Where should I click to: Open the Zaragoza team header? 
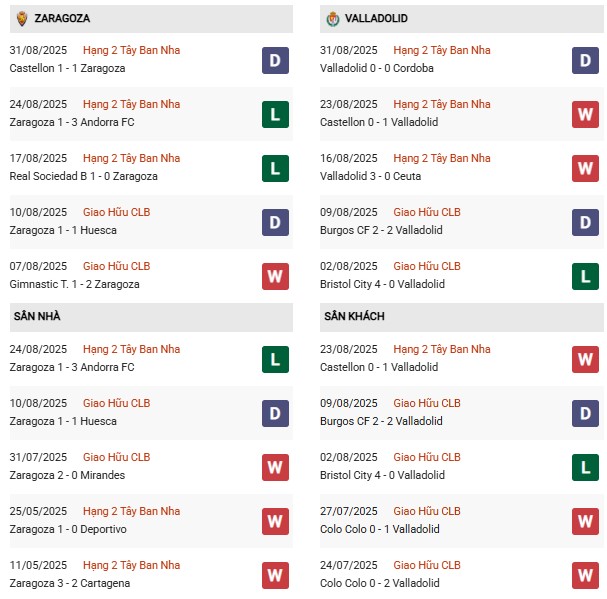(x=60, y=18)
